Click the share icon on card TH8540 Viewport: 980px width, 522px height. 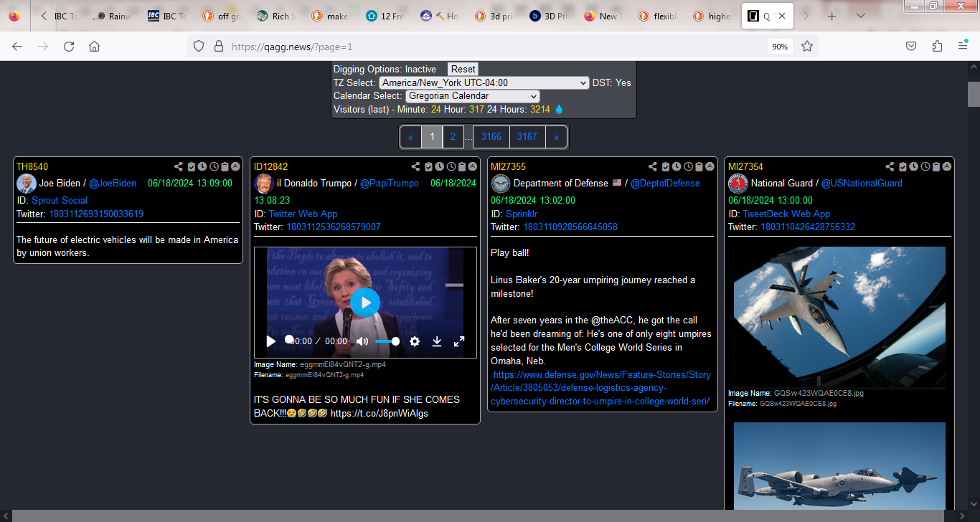click(x=179, y=167)
